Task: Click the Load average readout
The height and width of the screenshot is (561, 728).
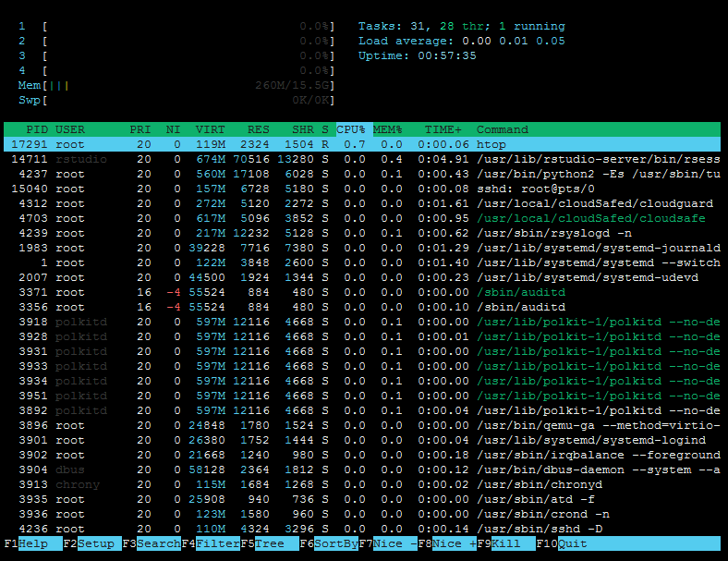Action: tap(462, 42)
